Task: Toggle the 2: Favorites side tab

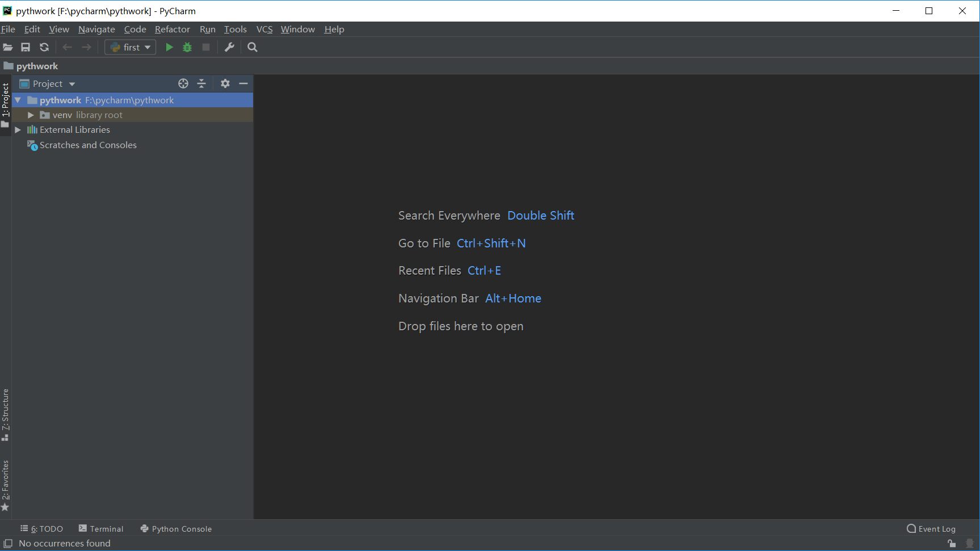Action: (6, 486)
